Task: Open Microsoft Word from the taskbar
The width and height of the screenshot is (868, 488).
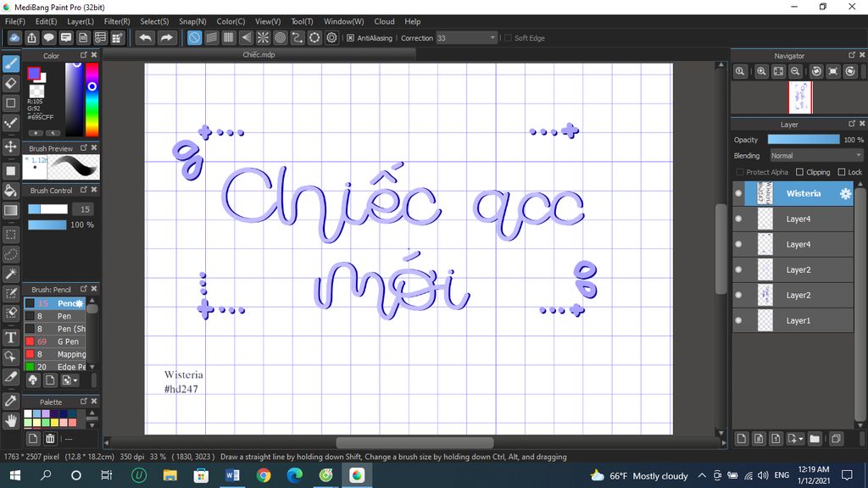Action: pos(232,475)
